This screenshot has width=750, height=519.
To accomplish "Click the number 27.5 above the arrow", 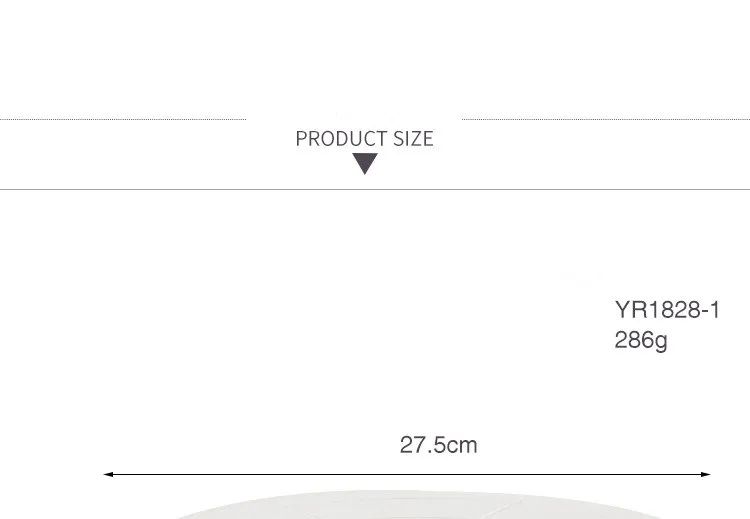I will [x=421, y=445].
